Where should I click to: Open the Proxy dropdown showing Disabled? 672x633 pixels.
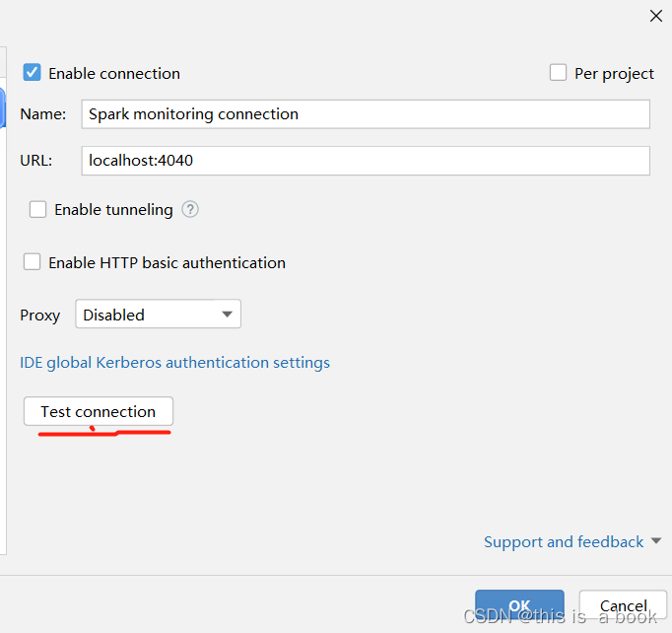coord(158,315)
